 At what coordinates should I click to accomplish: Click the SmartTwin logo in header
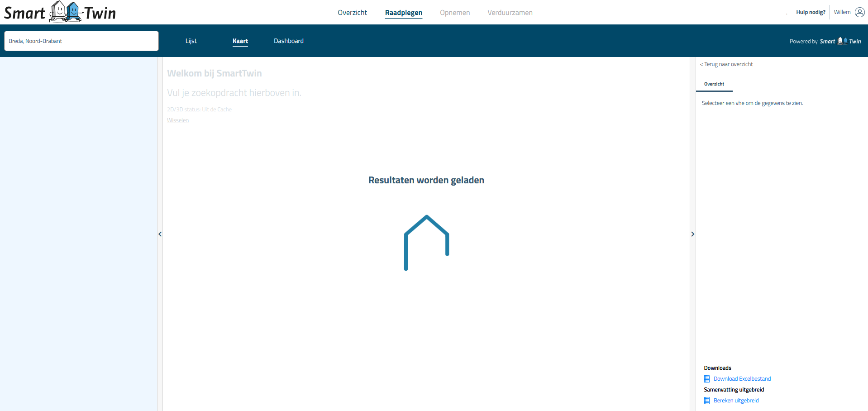(60, 12)
